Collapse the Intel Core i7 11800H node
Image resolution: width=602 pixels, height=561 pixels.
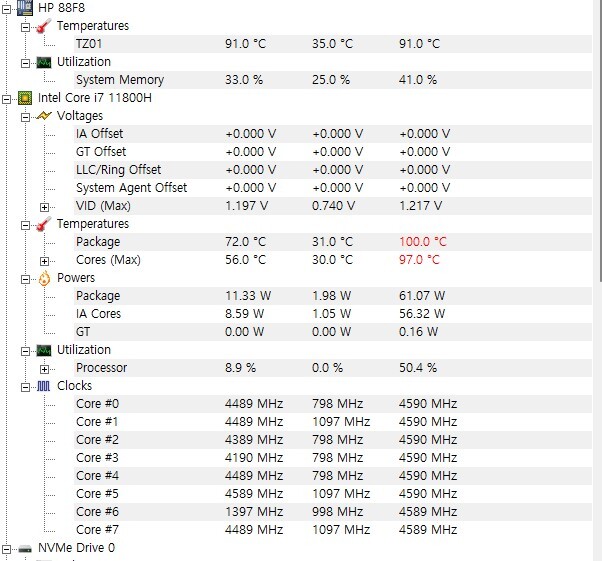[x=7, y=98]
